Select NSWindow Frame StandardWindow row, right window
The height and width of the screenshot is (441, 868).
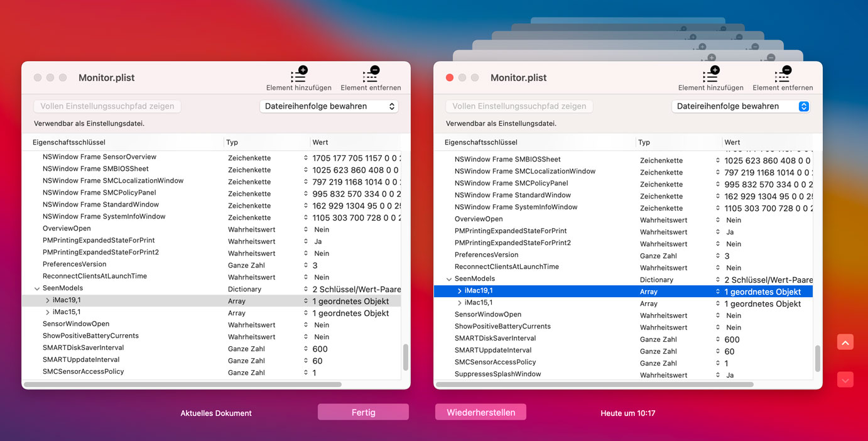tap(624, 195)
